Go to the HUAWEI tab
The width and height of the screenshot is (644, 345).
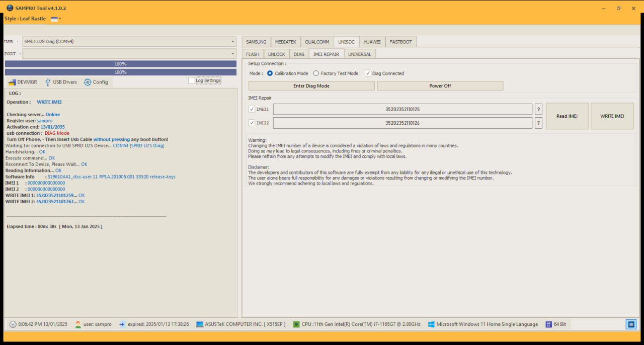pos(372,42)
